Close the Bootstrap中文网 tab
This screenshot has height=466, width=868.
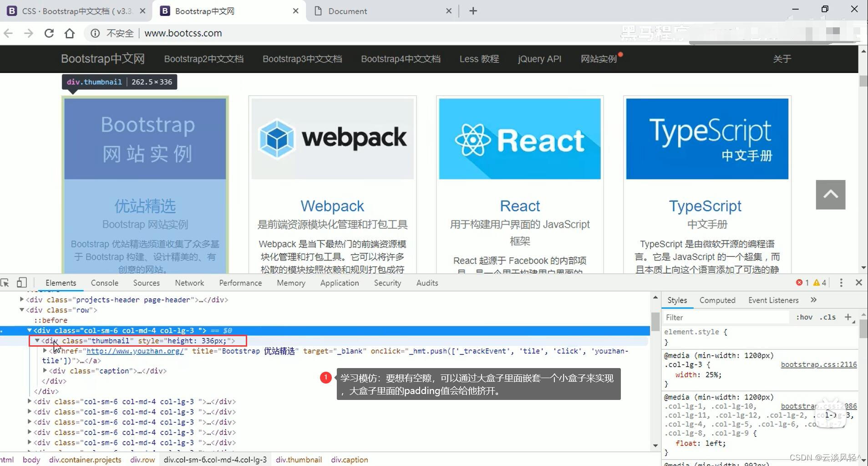pos(296,11)
